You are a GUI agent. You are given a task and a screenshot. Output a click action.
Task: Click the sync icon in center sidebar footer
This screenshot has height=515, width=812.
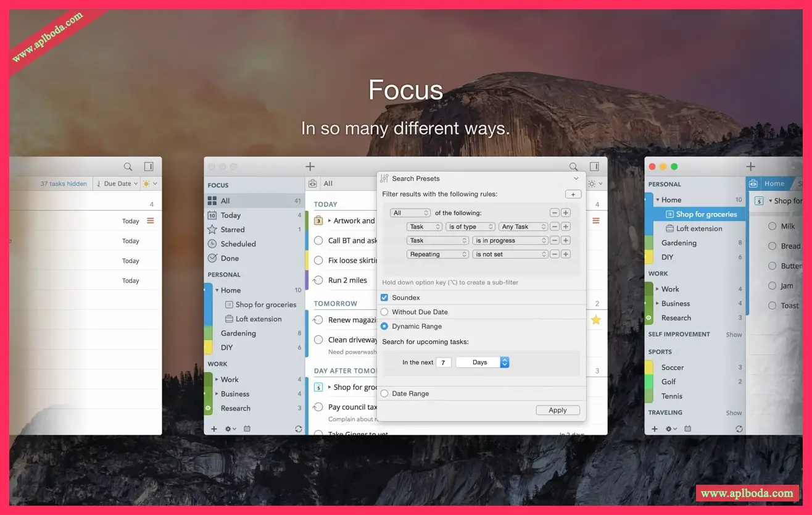click(x=299, y=429)
